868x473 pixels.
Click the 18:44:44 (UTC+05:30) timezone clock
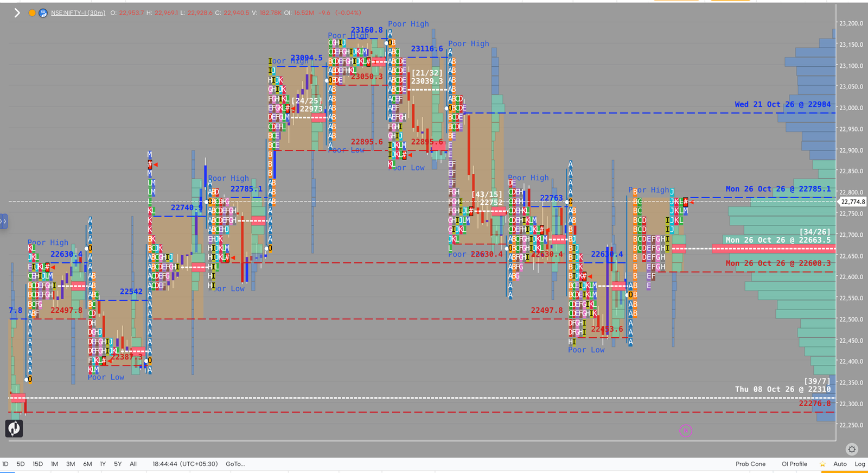[185, 464]
